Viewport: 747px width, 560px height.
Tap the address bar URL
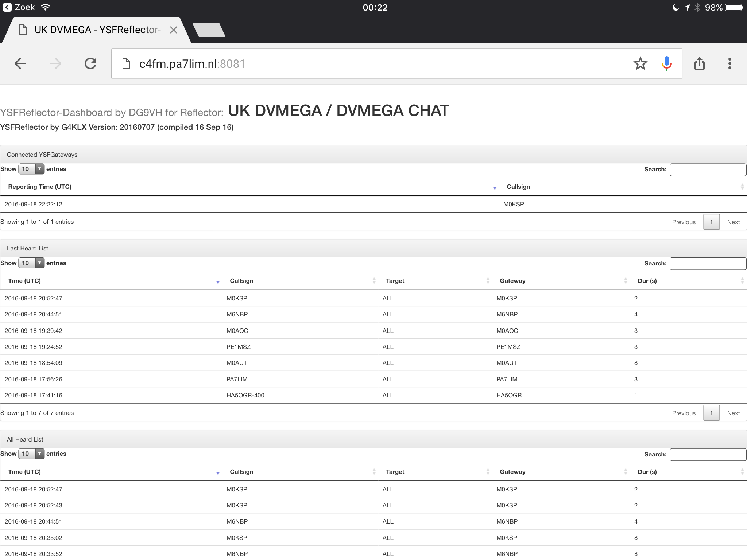click(192, 64)
